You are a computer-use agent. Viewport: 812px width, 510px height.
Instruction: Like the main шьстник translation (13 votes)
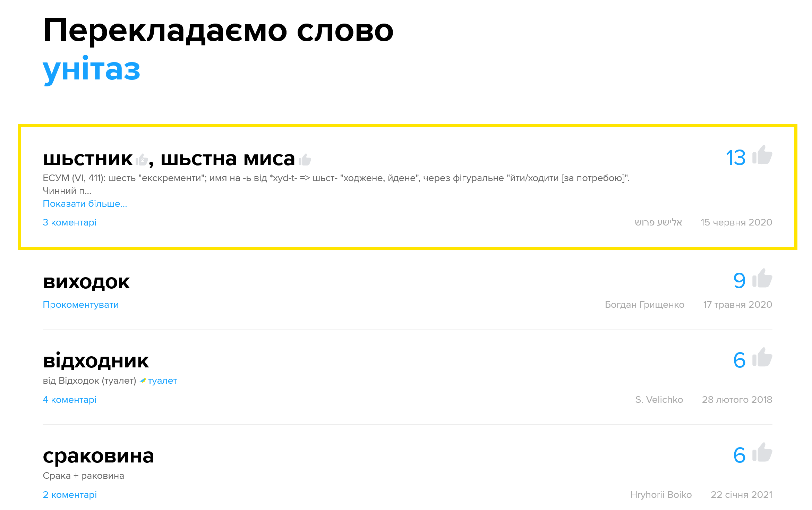(762, 155)
